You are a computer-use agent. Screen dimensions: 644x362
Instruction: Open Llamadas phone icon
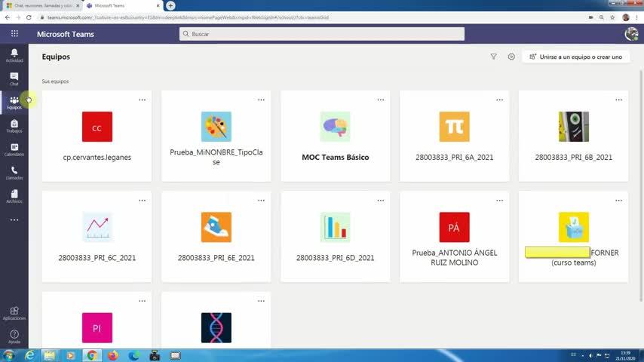point(14,173)
